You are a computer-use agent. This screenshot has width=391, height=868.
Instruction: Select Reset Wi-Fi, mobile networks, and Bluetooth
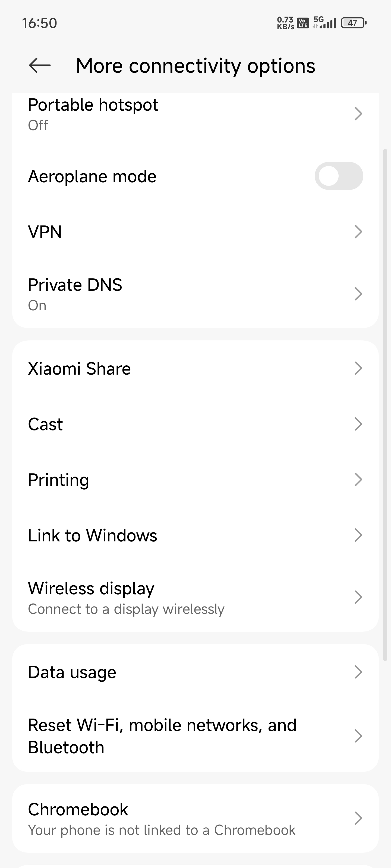point(195,736)
